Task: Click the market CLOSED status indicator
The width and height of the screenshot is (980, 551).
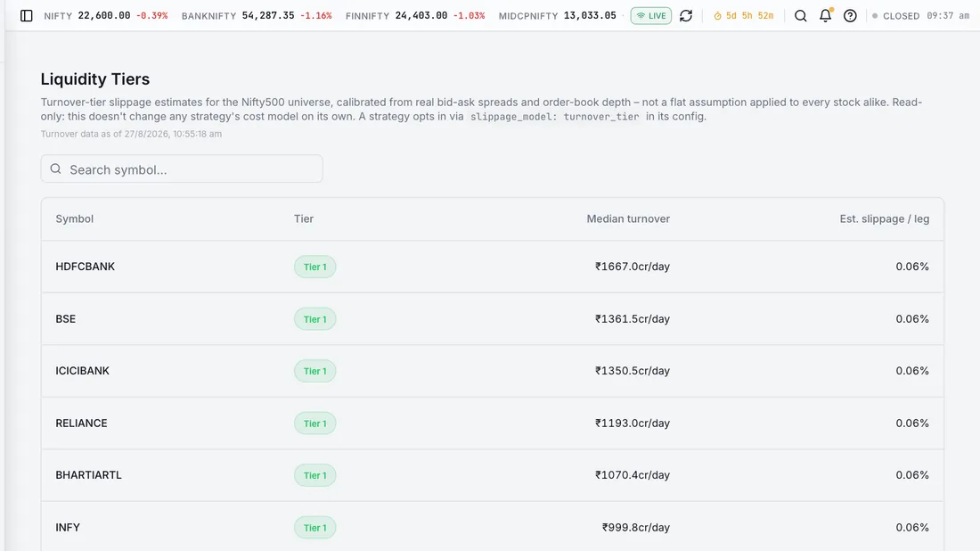Action: pyautogui.click(x=895, y=16)
